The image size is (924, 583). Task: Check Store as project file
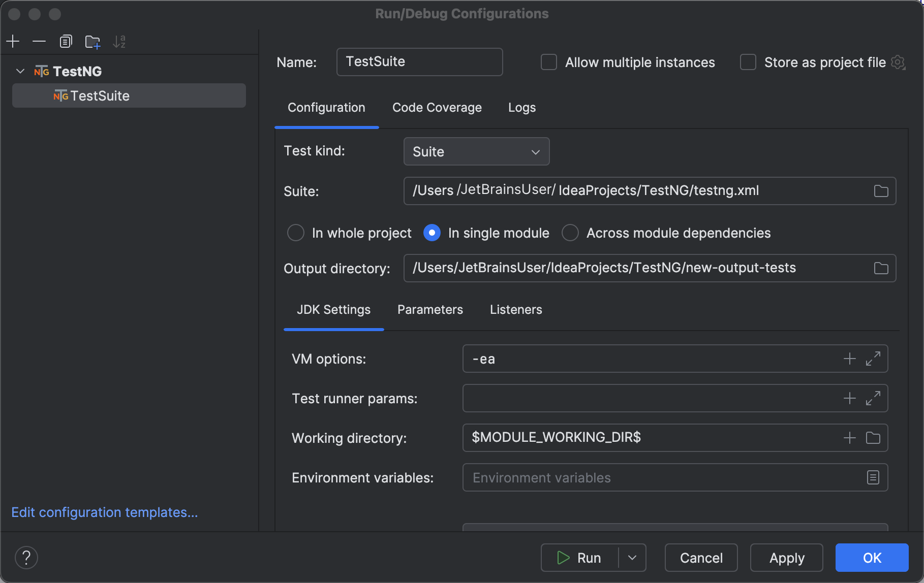[x=748, y=62]
